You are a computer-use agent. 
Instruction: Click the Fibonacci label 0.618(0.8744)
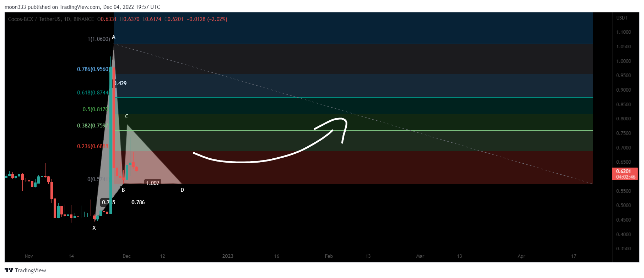93,93
